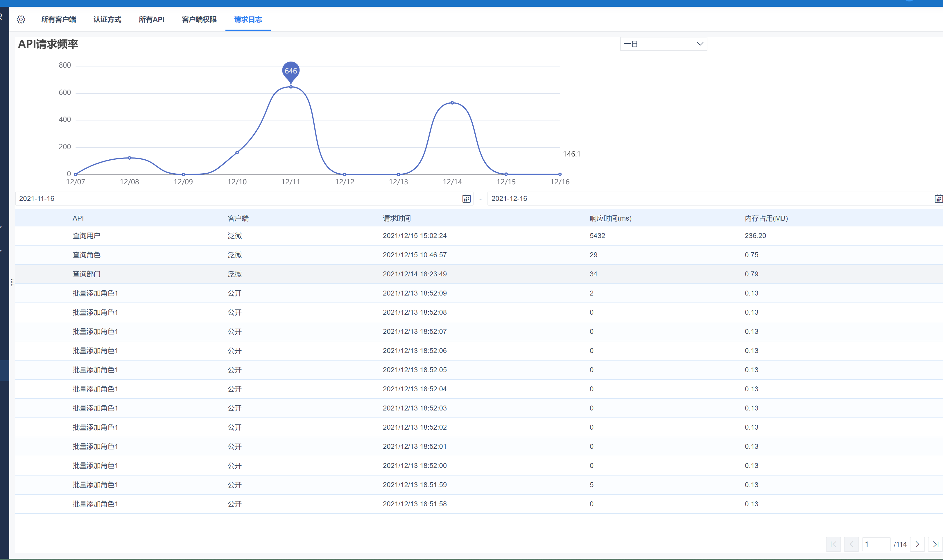Click the settings gear icon

[x=21, y=19]
